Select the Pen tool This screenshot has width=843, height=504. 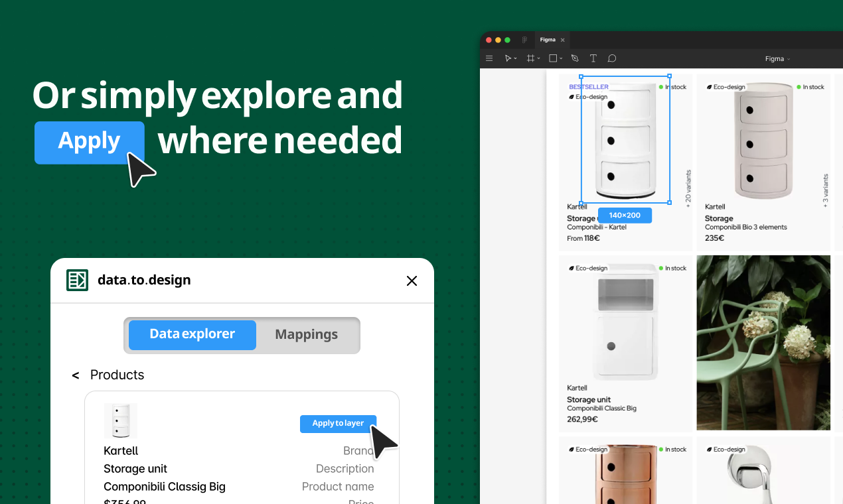coord(575,58)
